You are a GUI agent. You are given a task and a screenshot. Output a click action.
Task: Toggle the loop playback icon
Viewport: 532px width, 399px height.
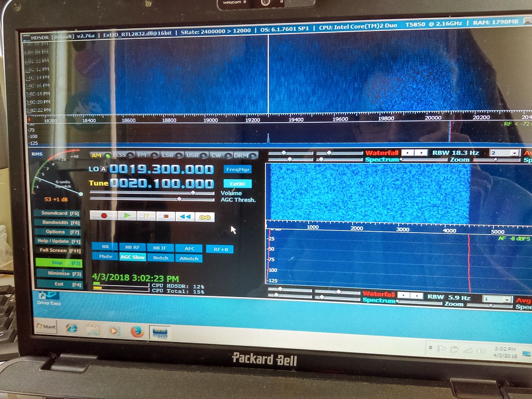pyautogui.click(x=205, y=217)
